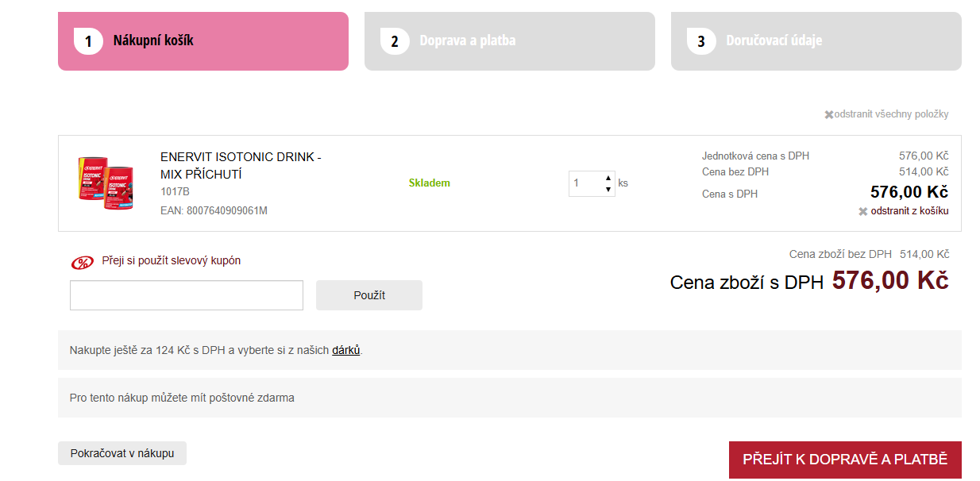
Task: Click the step 2 number badge
Action: [x=395, y=41]
